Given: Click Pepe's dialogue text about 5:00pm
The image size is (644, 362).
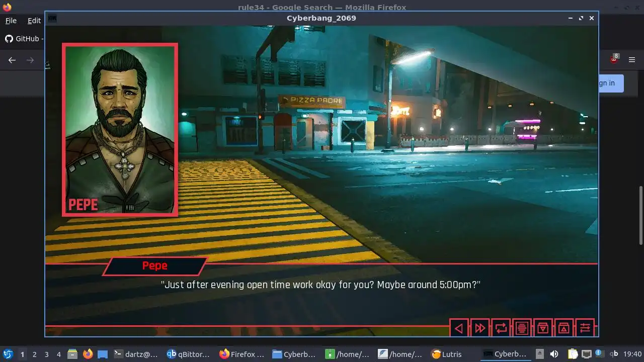Looking at the screenshot, I should coord(321,285).
